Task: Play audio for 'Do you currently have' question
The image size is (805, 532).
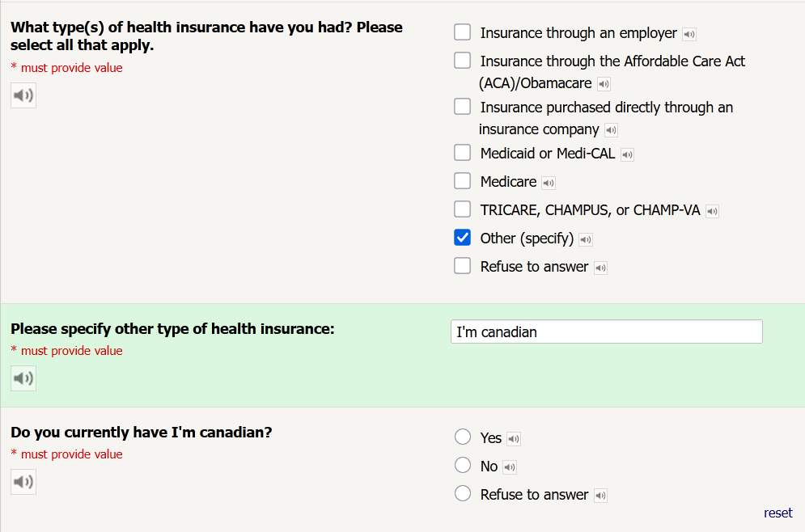Action: coord(23,482)
